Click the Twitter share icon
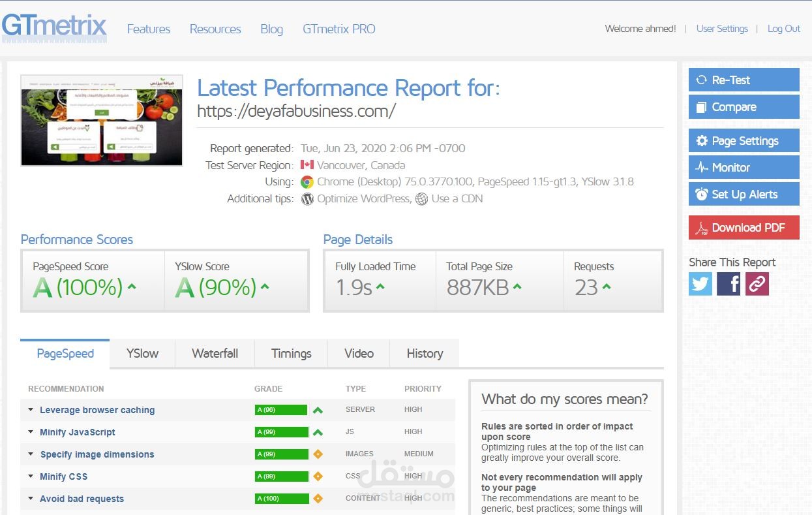This screenshot has width=812, height=515. coord(700,284)
